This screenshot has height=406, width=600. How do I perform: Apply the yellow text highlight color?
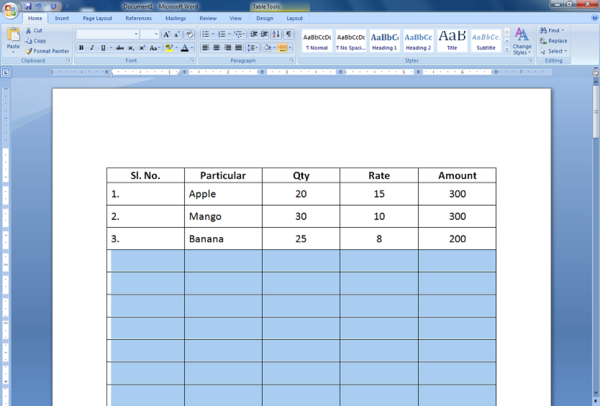point(169,48)
